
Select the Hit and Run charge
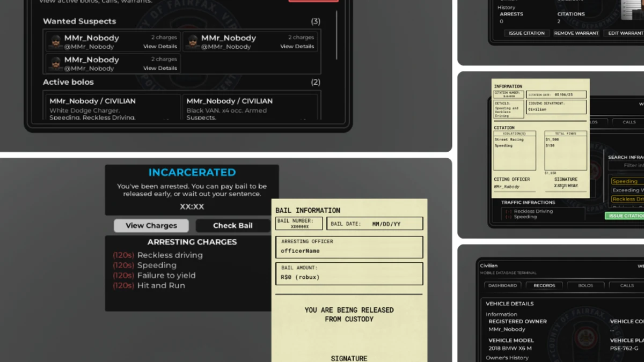149,286
